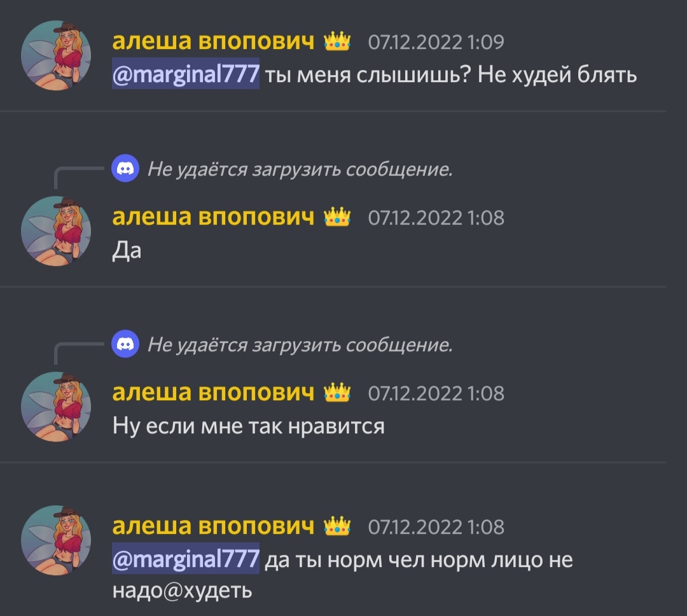
Task: Click the crown badge above "Да"
Action: (337, 218)
